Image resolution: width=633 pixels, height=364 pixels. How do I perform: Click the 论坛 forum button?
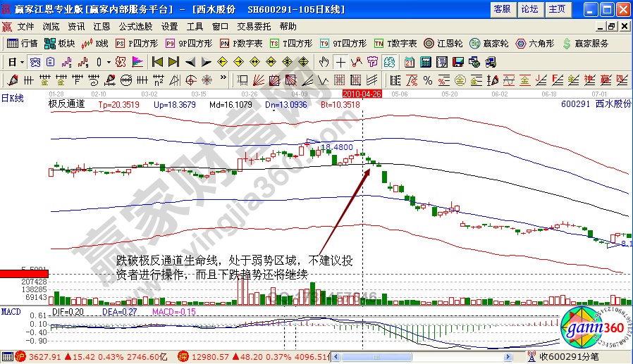tap(529, 9)
